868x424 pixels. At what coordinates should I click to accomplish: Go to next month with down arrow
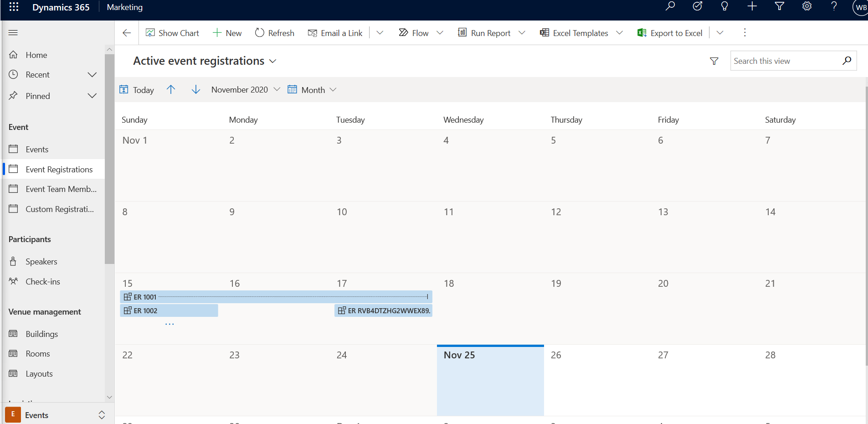click(x=196, y=90)
